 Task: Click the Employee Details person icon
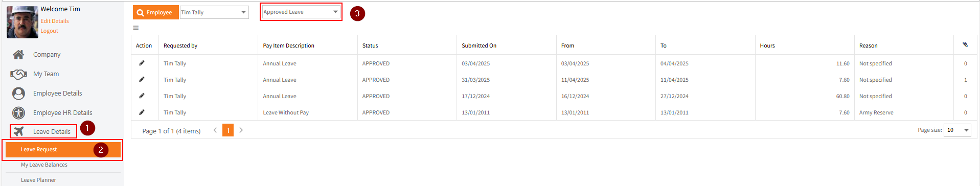point(18,94)
